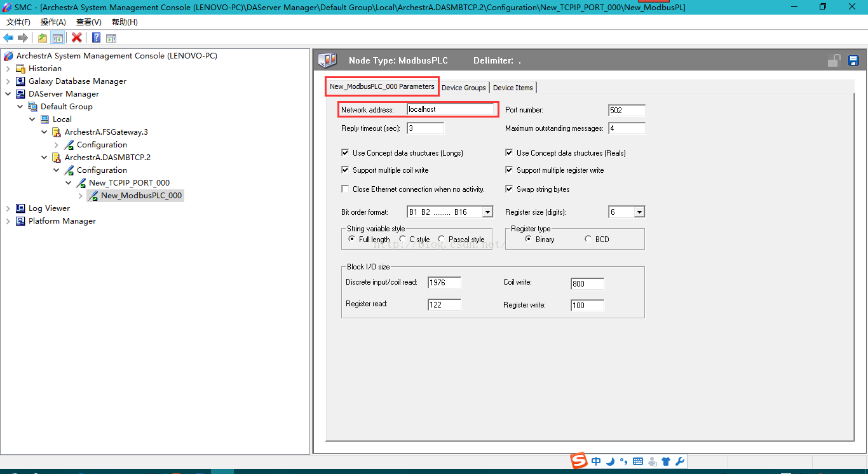This screenshot has width=868, height=474.
Task: Switch to the Device Groups tab
Action: pyautogui.click(x=464, y=88)
